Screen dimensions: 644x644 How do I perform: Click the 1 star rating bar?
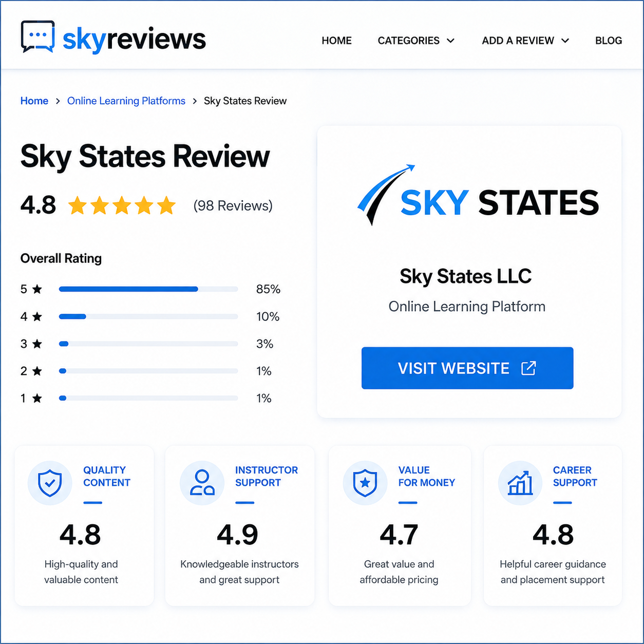(148, 398)
